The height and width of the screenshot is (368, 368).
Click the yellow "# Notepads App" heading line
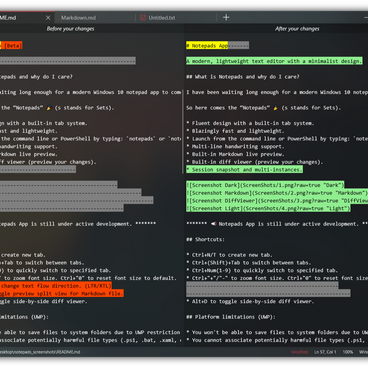point(207,46)
